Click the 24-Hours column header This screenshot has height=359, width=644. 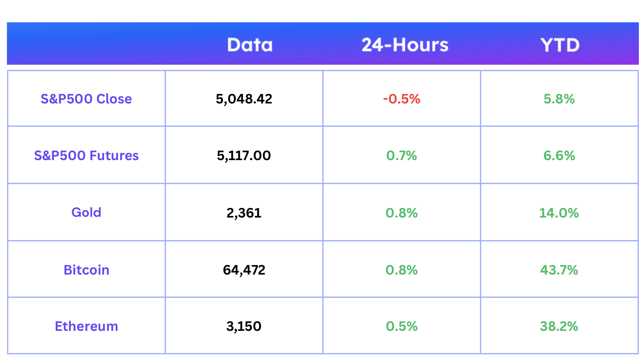(x=405, y=45)
